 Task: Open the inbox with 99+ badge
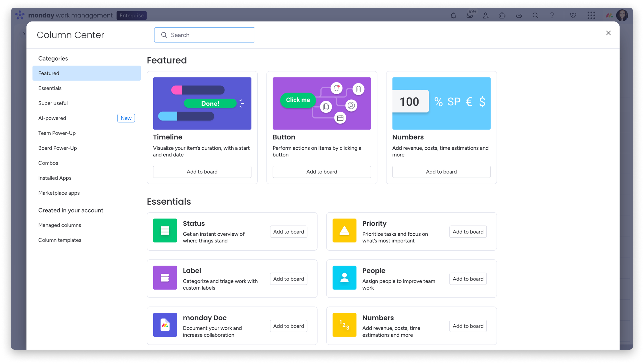point(470,15)
